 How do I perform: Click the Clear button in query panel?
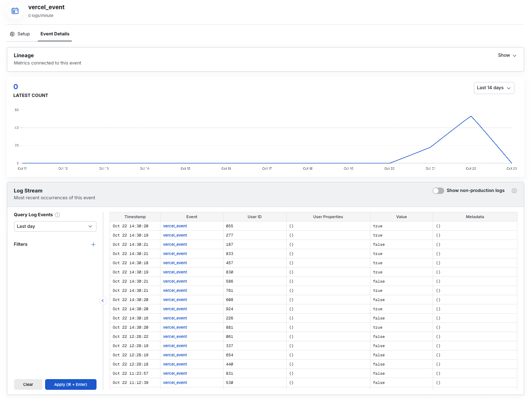click(x=28, y=384)
